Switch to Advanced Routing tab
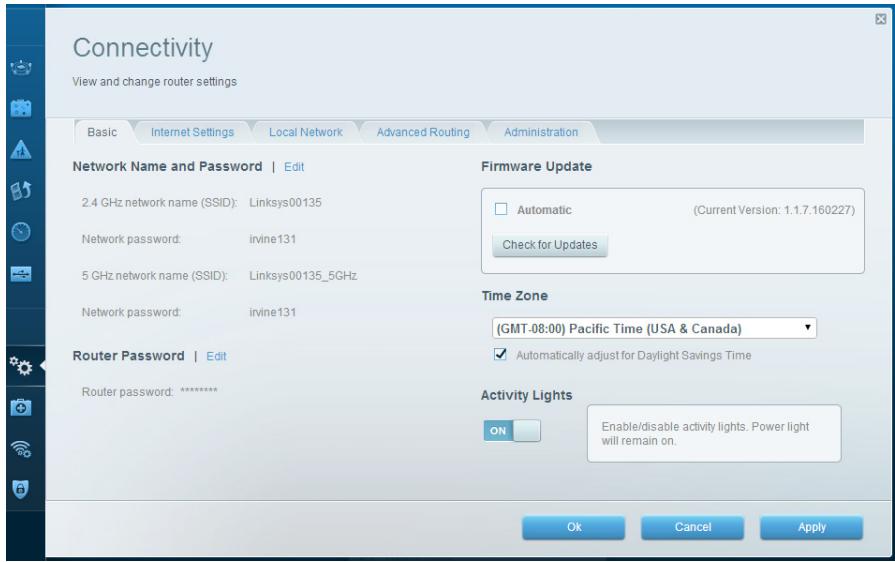 tap(423, 132)
